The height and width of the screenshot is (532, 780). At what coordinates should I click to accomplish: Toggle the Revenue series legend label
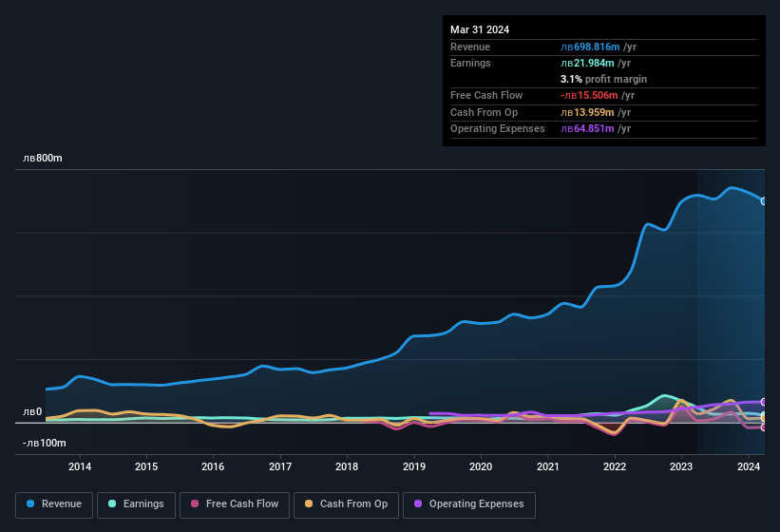tap(62, 503)
